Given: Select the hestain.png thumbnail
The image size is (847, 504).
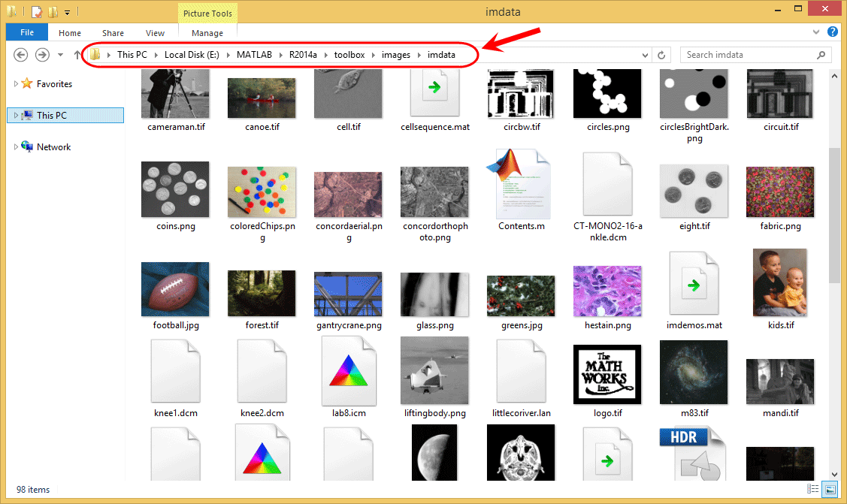Looking at the screenshot, I should coord(607,291).
